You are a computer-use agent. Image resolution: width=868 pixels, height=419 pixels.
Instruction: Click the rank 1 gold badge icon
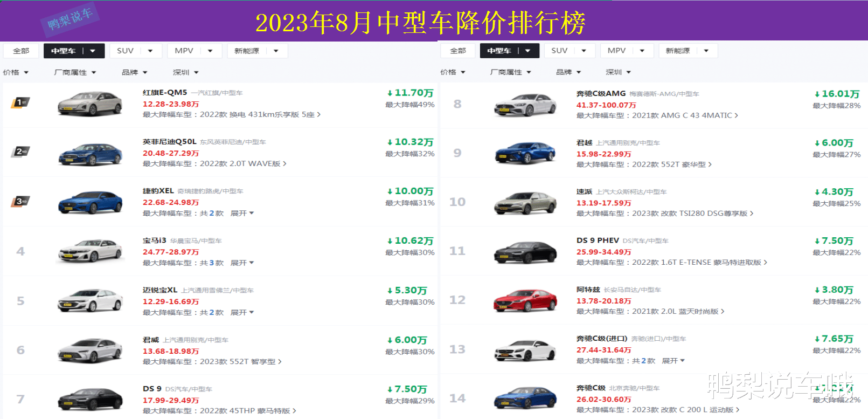(20, 102)
